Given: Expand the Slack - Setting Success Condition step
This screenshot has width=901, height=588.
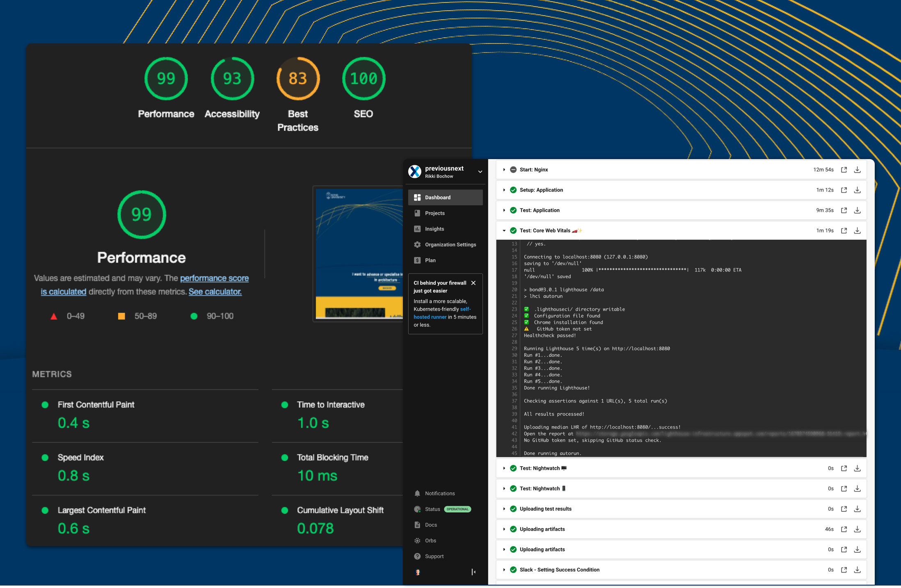Looking at the screenshot, I should click(x=504, y=570).
